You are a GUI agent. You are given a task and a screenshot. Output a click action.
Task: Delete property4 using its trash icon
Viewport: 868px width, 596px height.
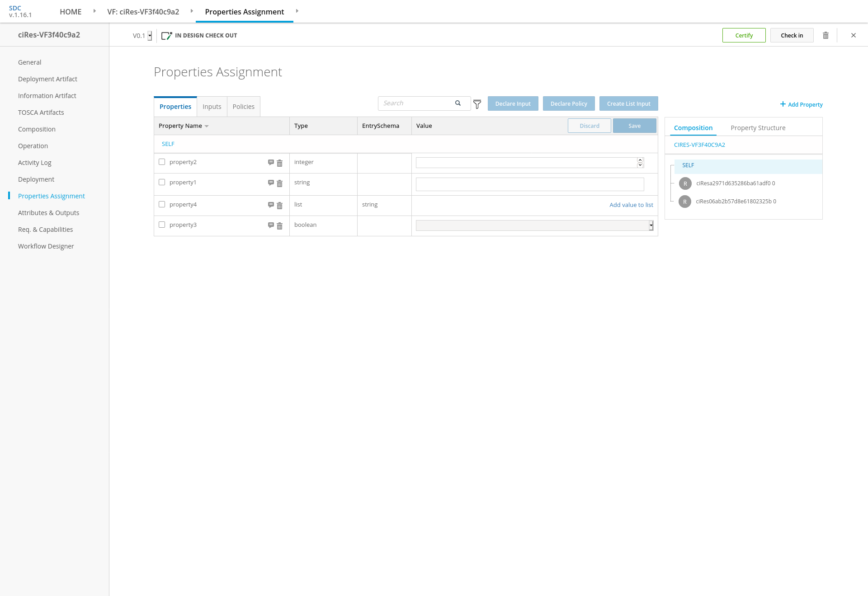tap(280, 206)
